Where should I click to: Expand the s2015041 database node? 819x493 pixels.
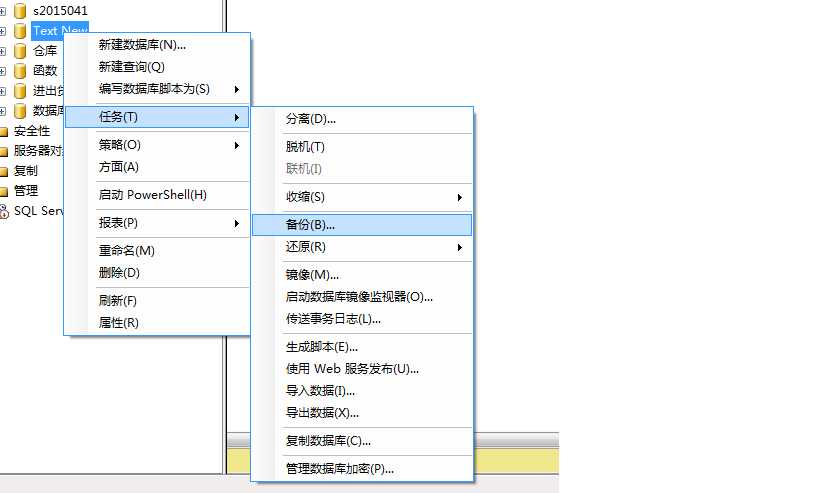[x=3, y=11]
